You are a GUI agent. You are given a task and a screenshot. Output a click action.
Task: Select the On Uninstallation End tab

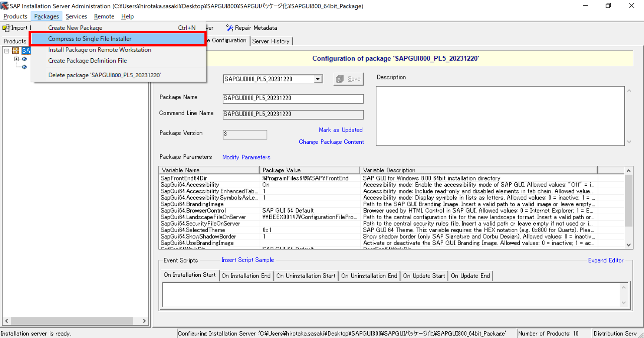point(369,276)
